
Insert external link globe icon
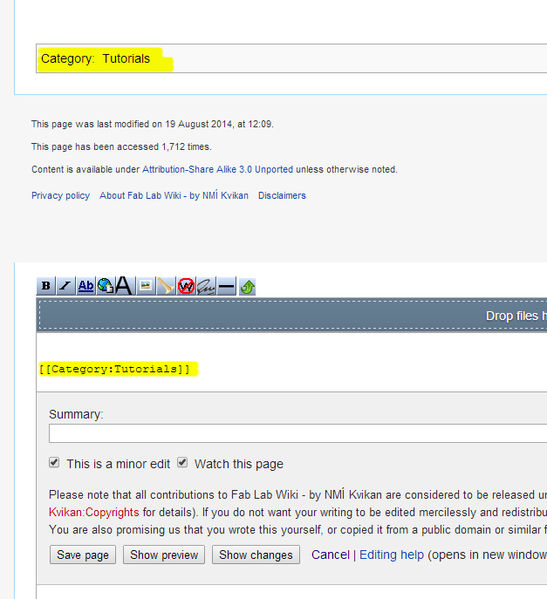(x=105, y=286)
